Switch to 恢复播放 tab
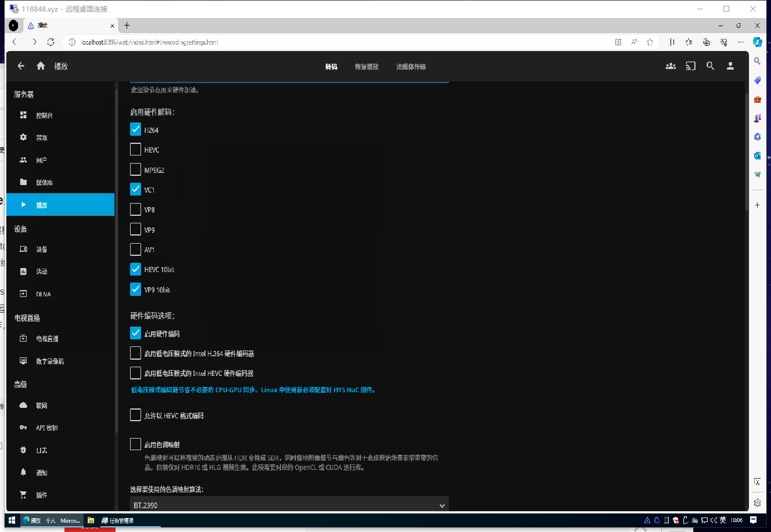 point(366,67)
